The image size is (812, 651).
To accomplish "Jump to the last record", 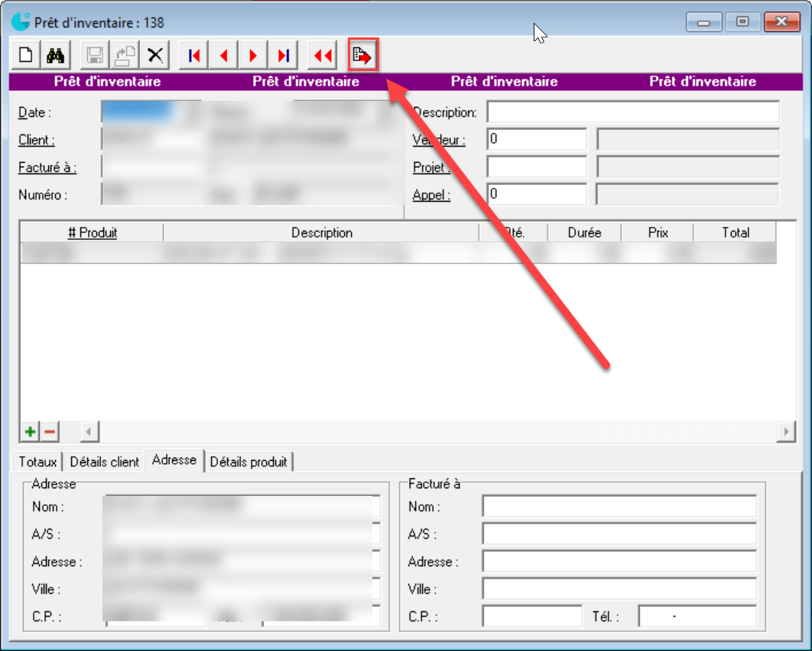I will (283, 56).
